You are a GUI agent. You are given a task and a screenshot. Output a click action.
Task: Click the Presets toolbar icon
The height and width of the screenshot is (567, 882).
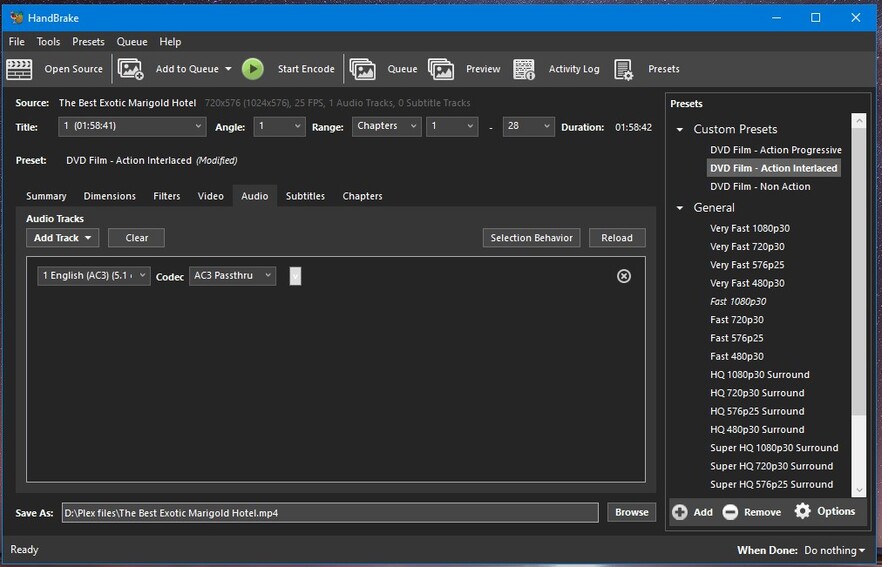[x=624, y=69]
